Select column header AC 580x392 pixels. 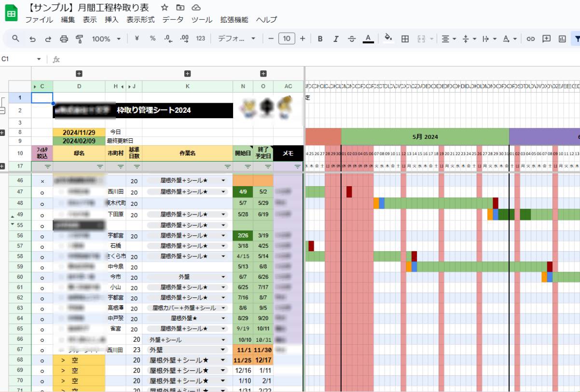click(288, 86)
